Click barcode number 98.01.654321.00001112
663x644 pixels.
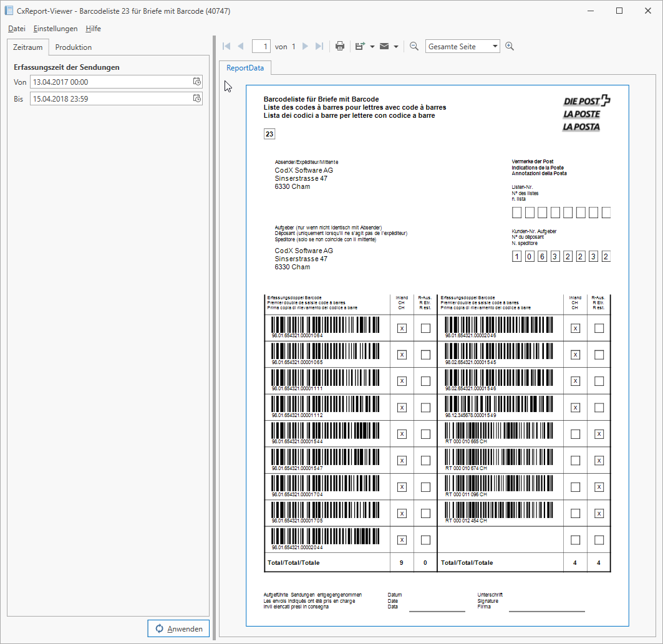pos(298,415)
